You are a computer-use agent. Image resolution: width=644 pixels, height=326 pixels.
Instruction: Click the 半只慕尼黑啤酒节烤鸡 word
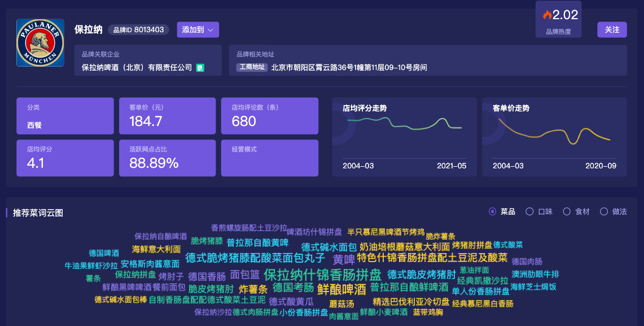(385, 232)
